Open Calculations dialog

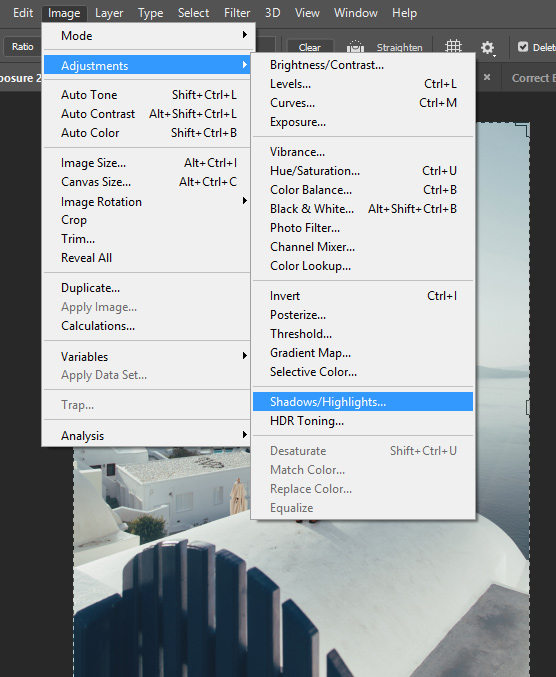click(147, 326)
